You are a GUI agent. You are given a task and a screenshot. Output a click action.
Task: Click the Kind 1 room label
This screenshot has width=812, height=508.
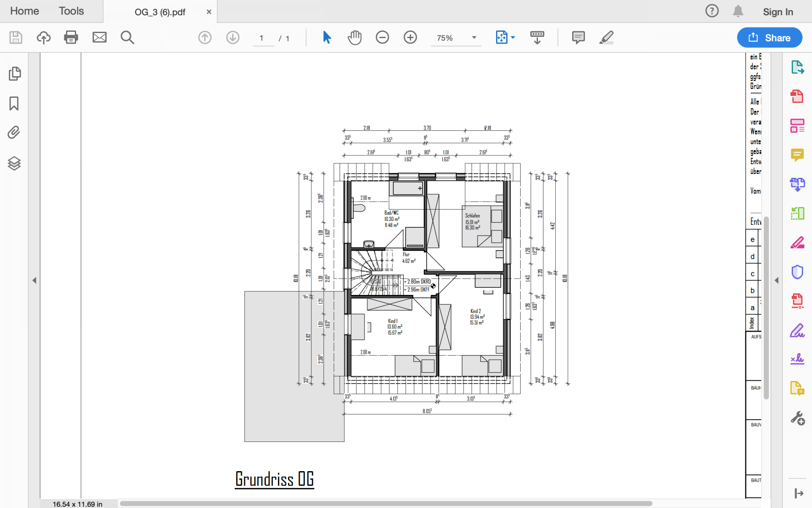coord(393,321)
